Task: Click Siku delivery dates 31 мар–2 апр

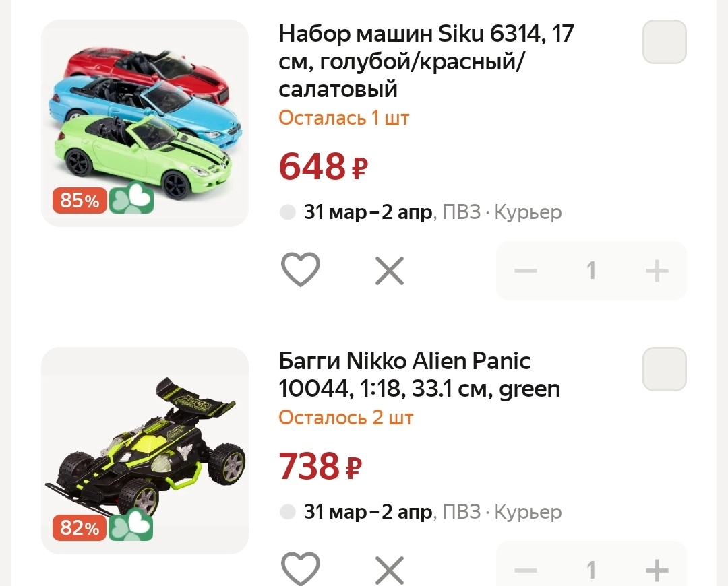Action: click(368, 213)
